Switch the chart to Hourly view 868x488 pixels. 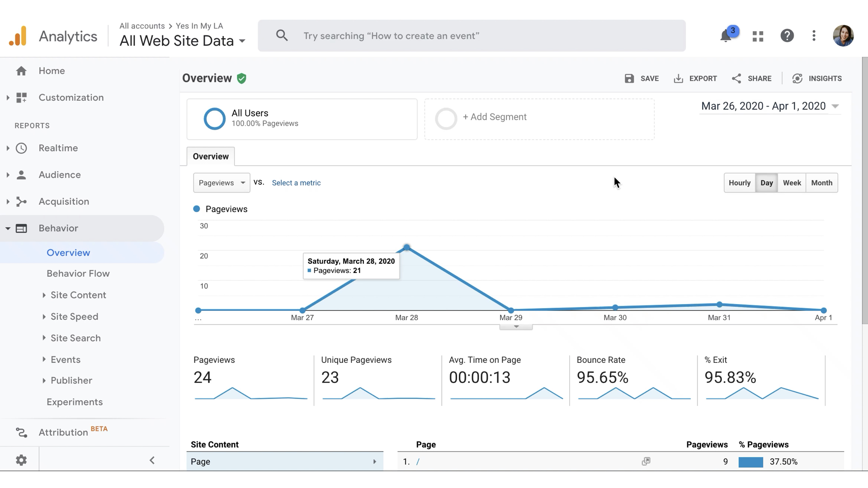(739, 183)
